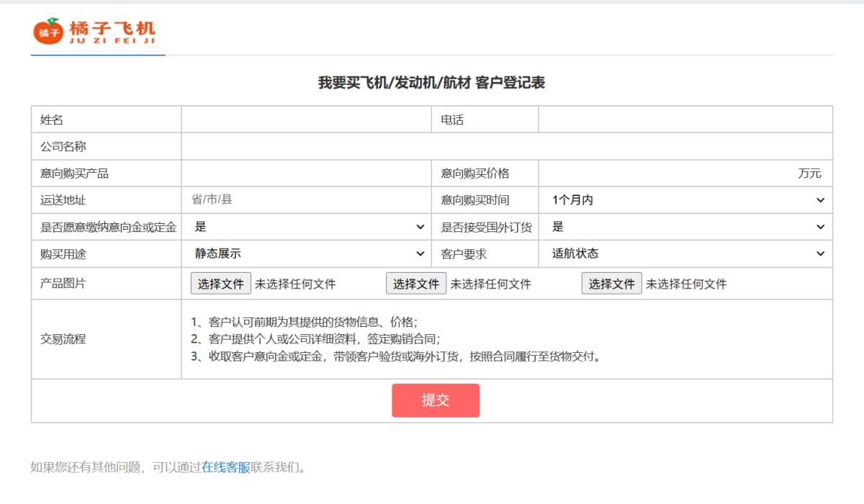Open the 在线客服 link
The image size is (864, 504).
pos(226,467)
